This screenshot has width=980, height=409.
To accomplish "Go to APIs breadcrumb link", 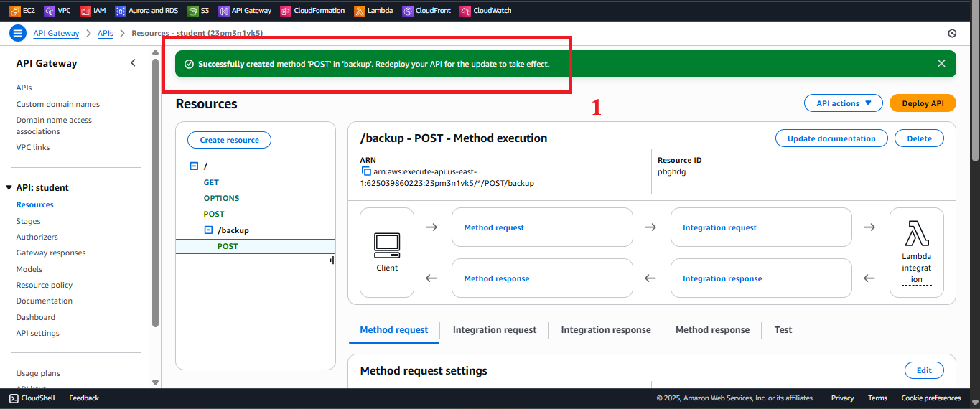I will 106,33.
